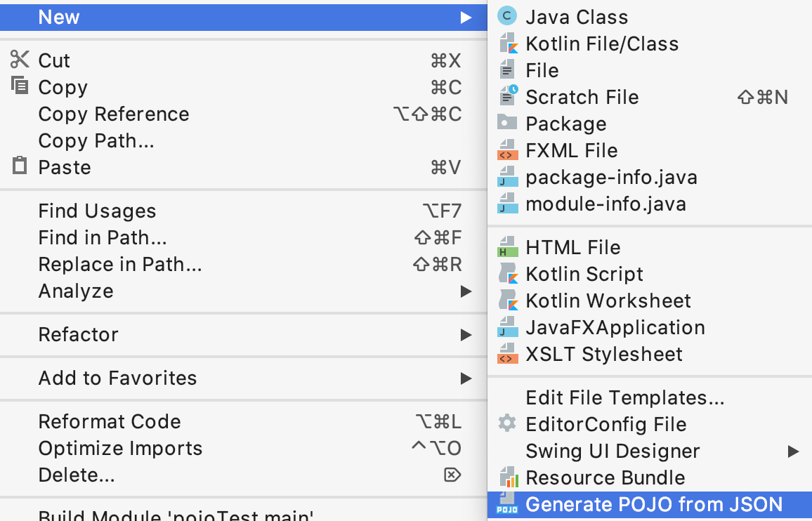The image size is (812, 521).
Task: Click the Cut scissors icon
Action: click(20, 60)
